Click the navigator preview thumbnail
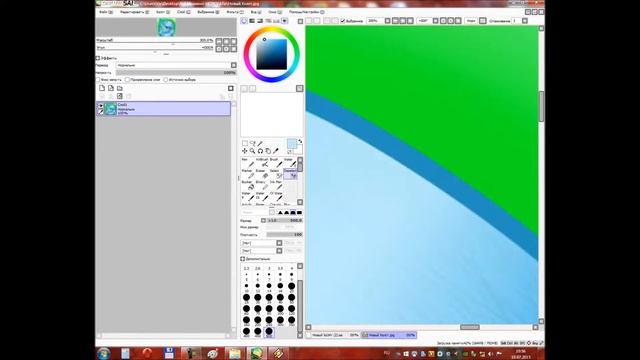Viewport: 640px width, 360px height. (x=166, y=27)
